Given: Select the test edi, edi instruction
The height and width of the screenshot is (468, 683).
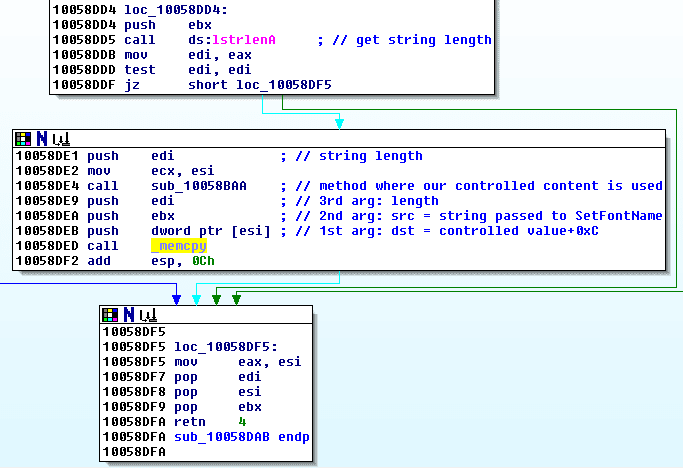Looking at the screenshot, I should click(152, 70).
